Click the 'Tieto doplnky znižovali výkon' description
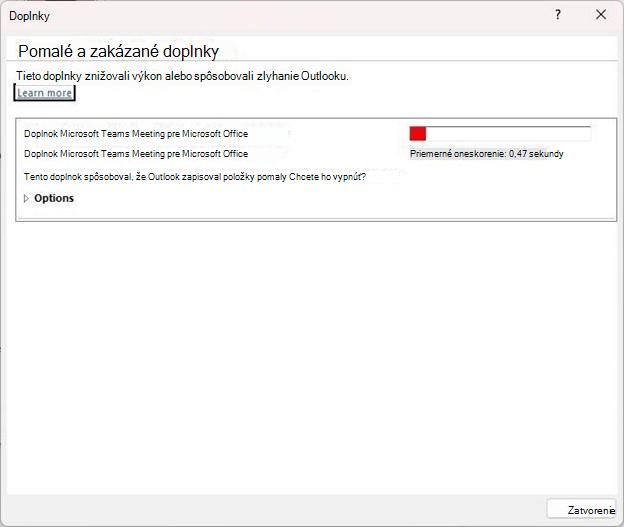Image resolution: width=624 pixels, height=527 pixels. click(182, 76)
